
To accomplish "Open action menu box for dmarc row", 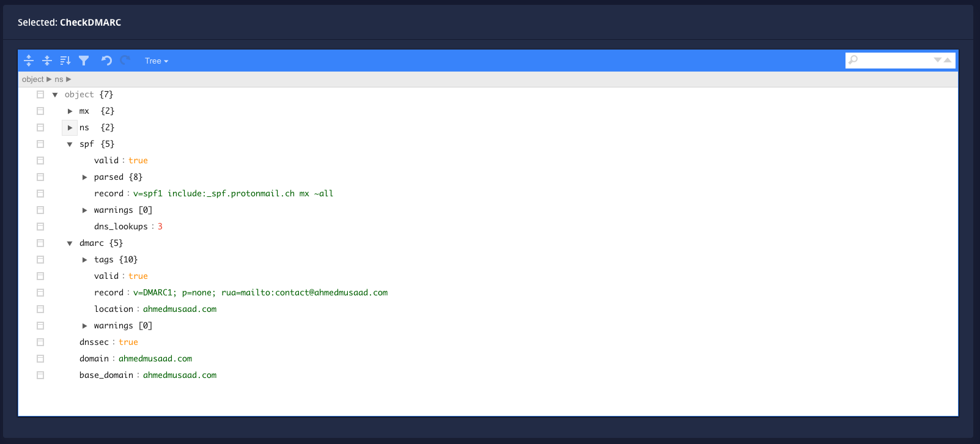I will pos(40,243).
